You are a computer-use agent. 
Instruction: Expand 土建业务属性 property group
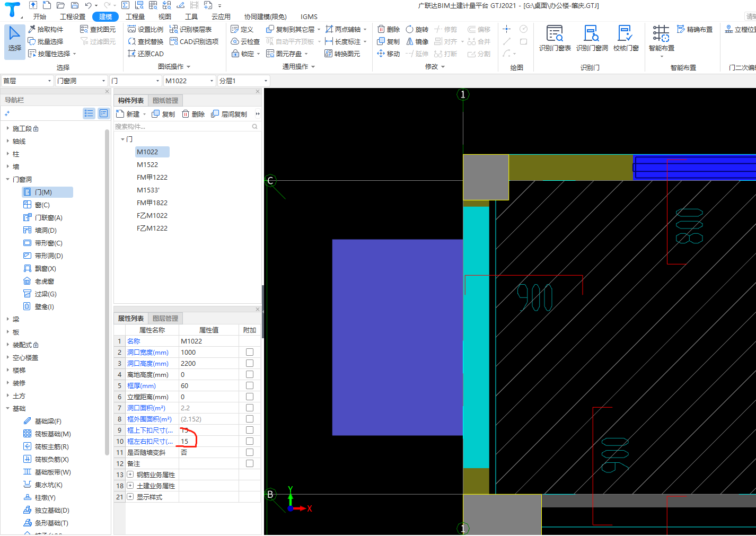[x=130, y=486]
